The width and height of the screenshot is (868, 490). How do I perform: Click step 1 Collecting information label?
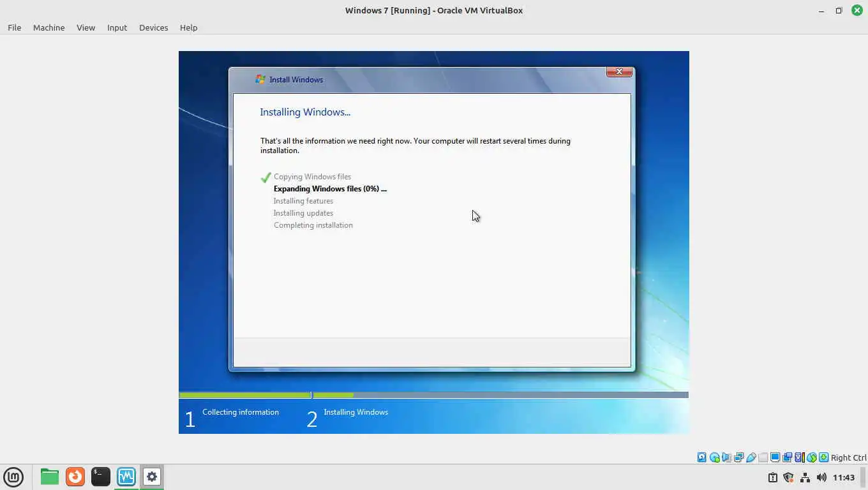241,412
